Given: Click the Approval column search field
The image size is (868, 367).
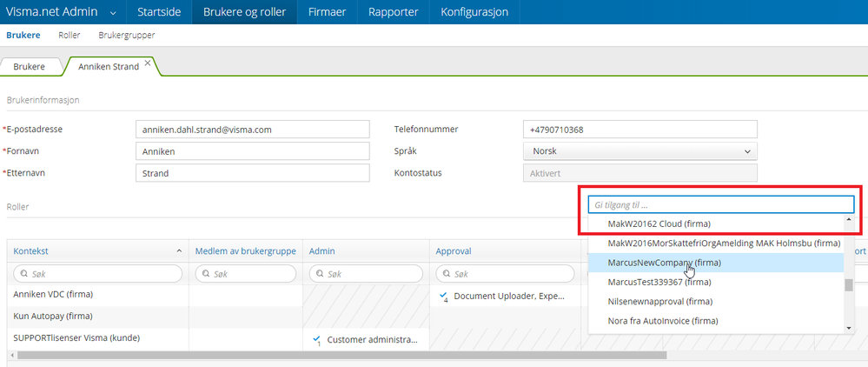Looking at the screenshot, I should [505, 274].
